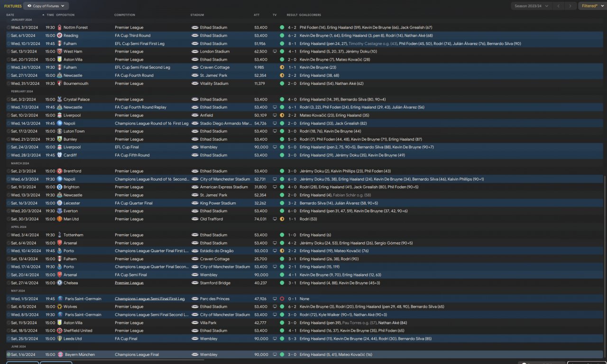Go to previous season with left arrow
The image size is (607, 364).
click(558, 6)
